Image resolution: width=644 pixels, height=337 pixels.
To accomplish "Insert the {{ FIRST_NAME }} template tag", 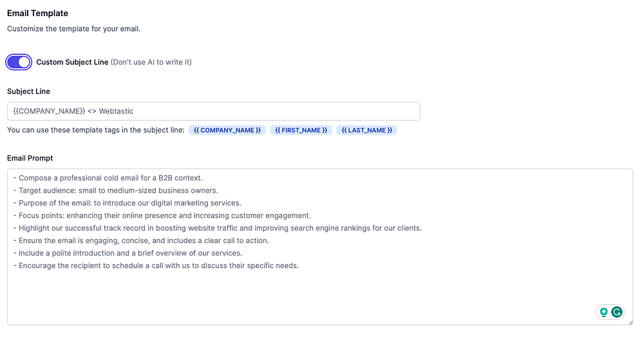I will click(x=301, y=130).
